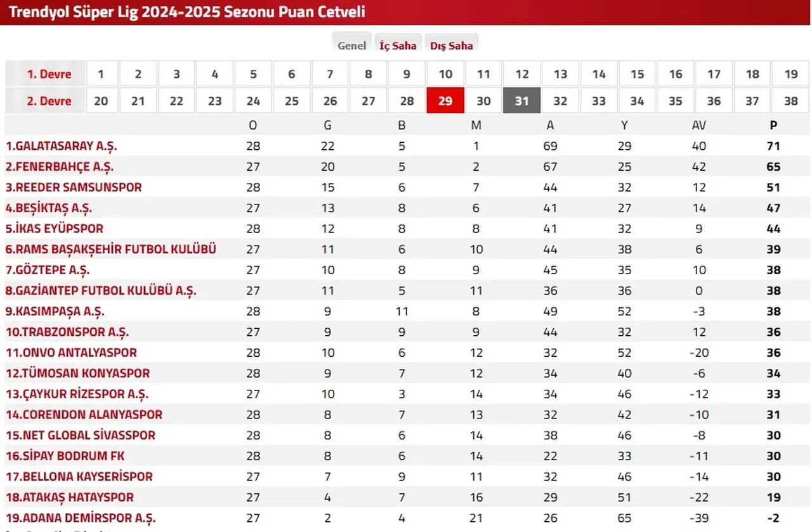Sort standings by the AV column
812x532 pixels.
click(x=699, y=125)
